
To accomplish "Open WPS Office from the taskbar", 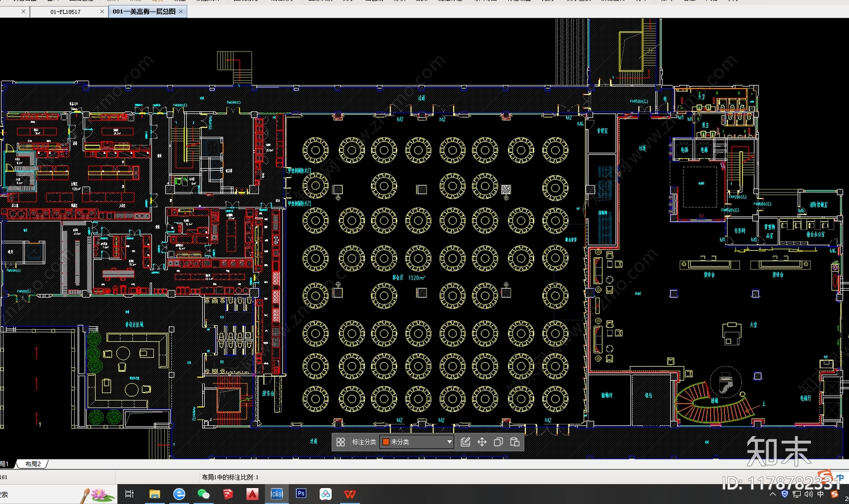I will click(350, 494).
